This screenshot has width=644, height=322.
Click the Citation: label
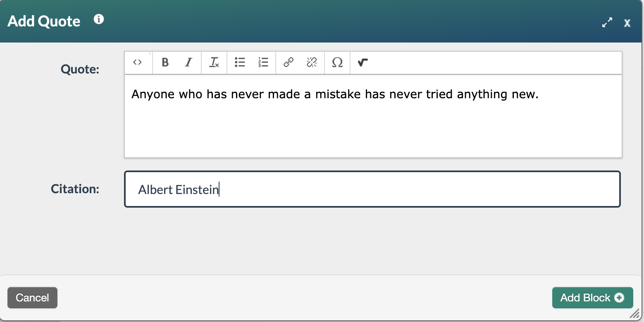click(75, 189)
